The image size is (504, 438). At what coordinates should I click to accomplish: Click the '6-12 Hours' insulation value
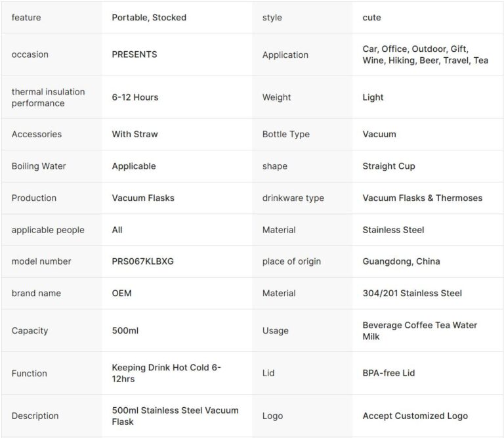(135, 97)
